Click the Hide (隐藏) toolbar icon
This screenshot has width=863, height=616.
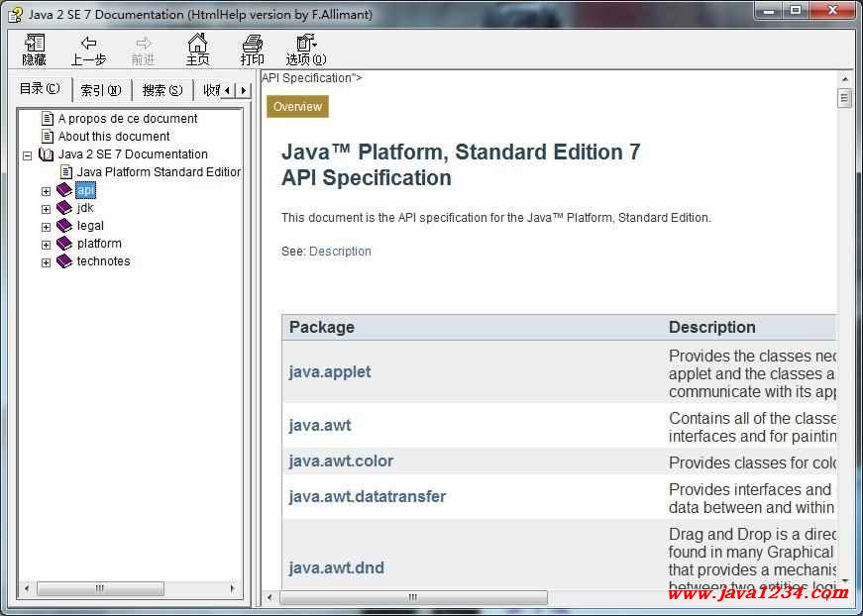[35, 44]
